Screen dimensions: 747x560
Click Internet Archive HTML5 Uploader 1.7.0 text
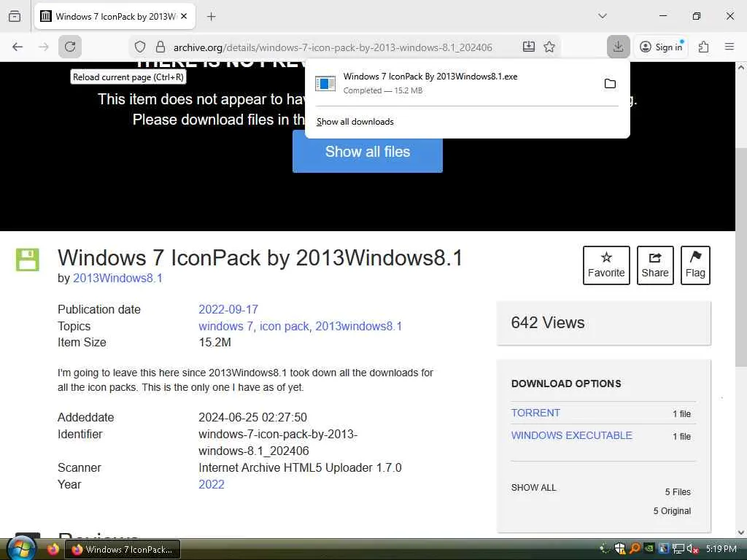click(300, 467)
